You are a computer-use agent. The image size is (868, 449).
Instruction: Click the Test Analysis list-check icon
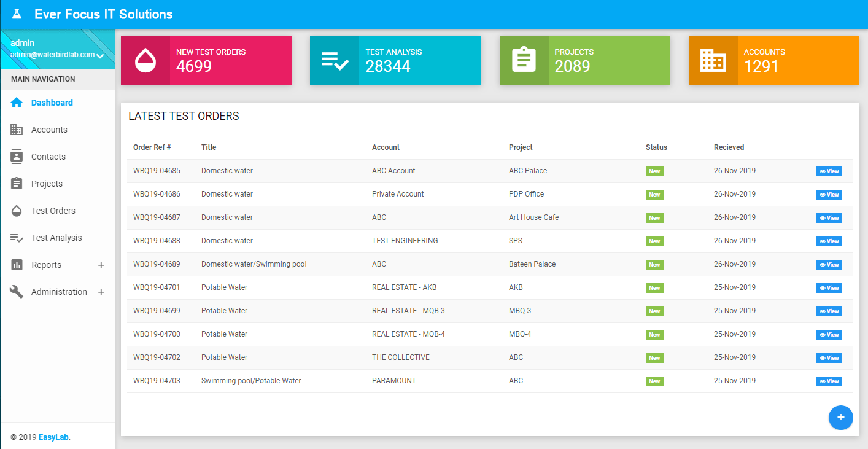[x=16, y=237]
